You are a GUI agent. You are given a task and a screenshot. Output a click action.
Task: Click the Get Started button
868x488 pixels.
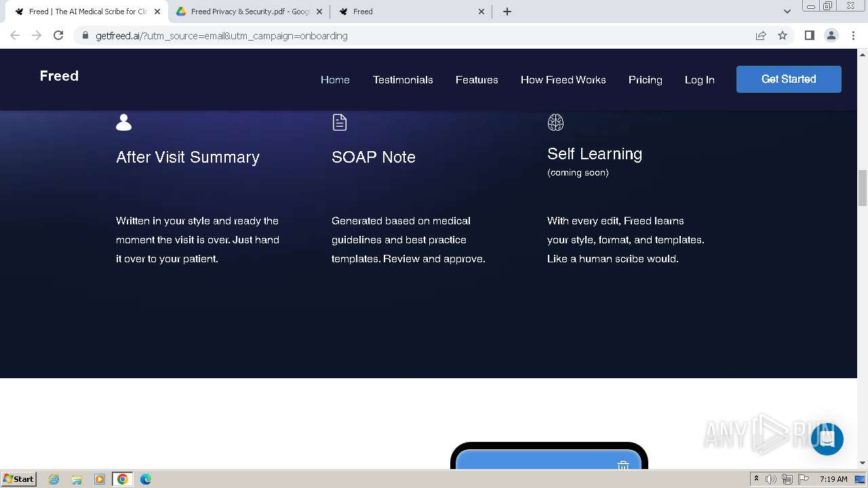(x=789, y=79)
